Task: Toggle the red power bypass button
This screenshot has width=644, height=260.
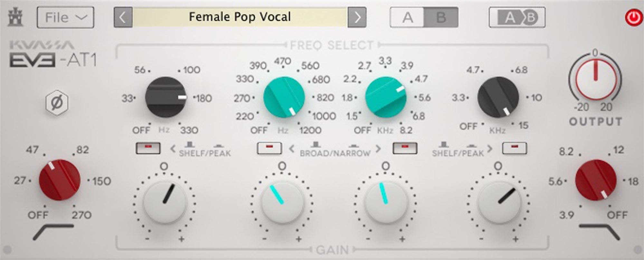Action: (633, 17)
